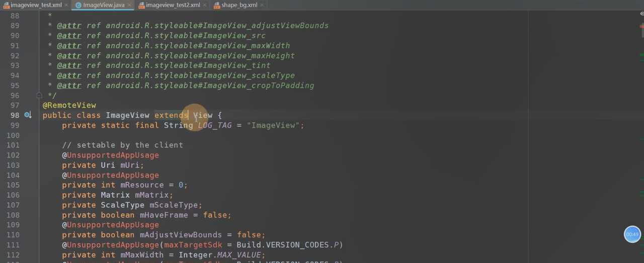This screenshot has width=644, height=263.
Task: Click line number 98 in the gutter
Action: pyautogui.click(x=15, y=115)
